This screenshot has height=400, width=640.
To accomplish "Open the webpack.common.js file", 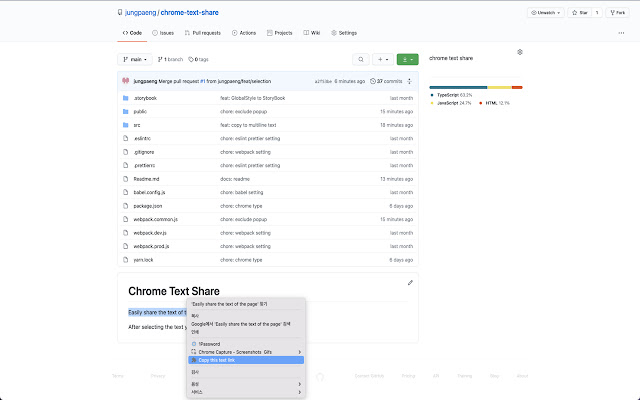I will pyautogui.click(x=156, y=220).
